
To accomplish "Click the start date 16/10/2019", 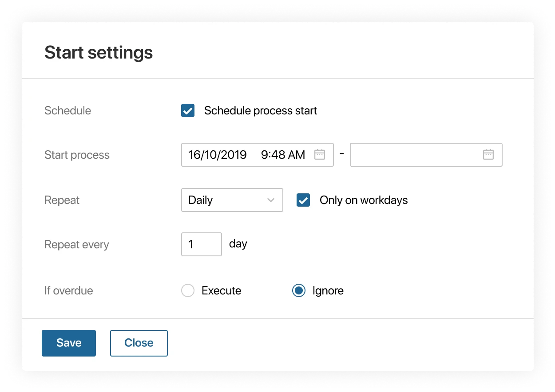I will coord(217,155).
